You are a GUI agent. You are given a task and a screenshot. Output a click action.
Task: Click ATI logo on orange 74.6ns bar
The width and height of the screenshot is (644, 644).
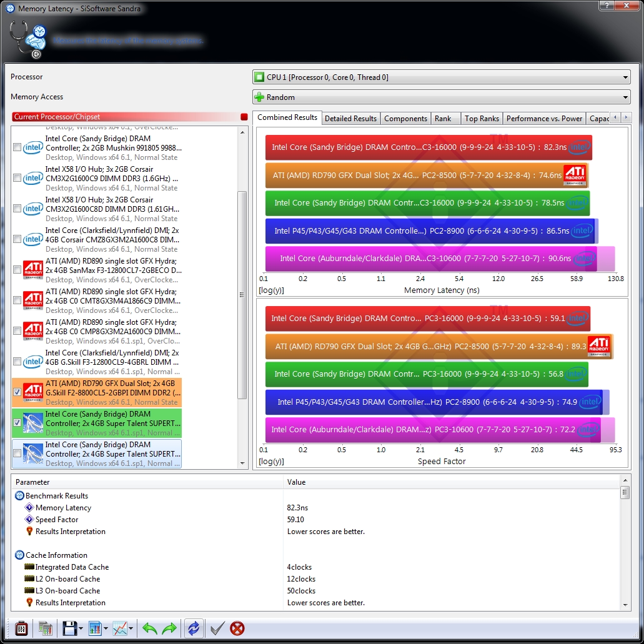(574, 176)
